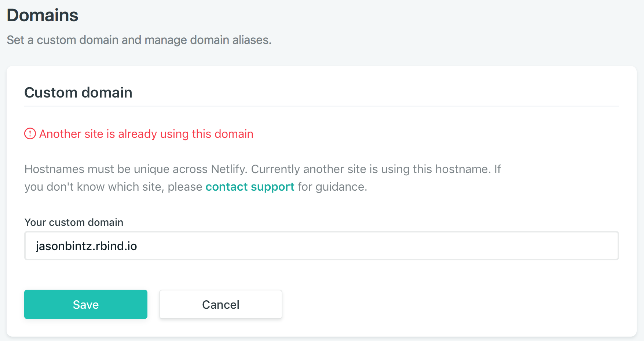Click the green Save label text
This screenshot has width=644, height=341.
click(86, 304)
